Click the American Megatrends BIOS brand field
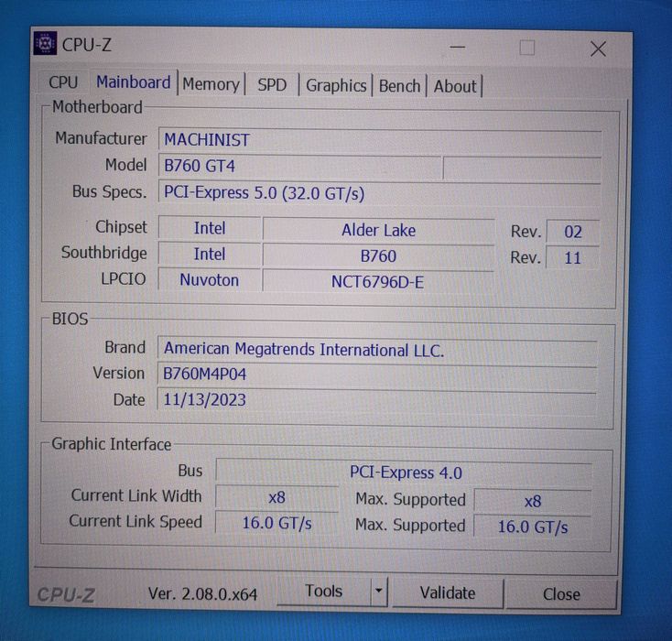This screenshot has height=641, width=672. tap(377, 350)
